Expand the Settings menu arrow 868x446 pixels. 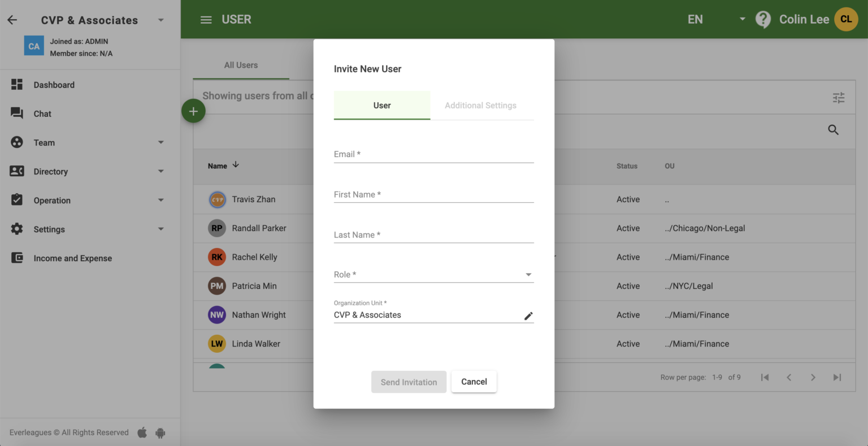160,229
